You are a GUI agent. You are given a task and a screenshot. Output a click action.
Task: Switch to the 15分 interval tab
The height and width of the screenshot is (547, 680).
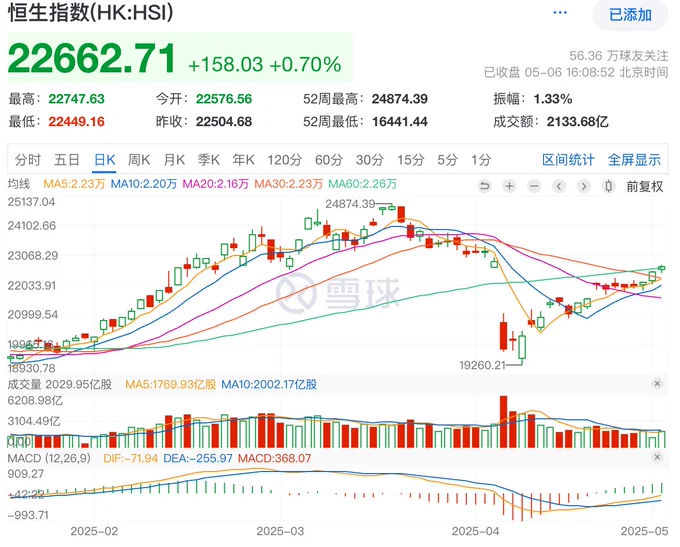tap(411, 160)
